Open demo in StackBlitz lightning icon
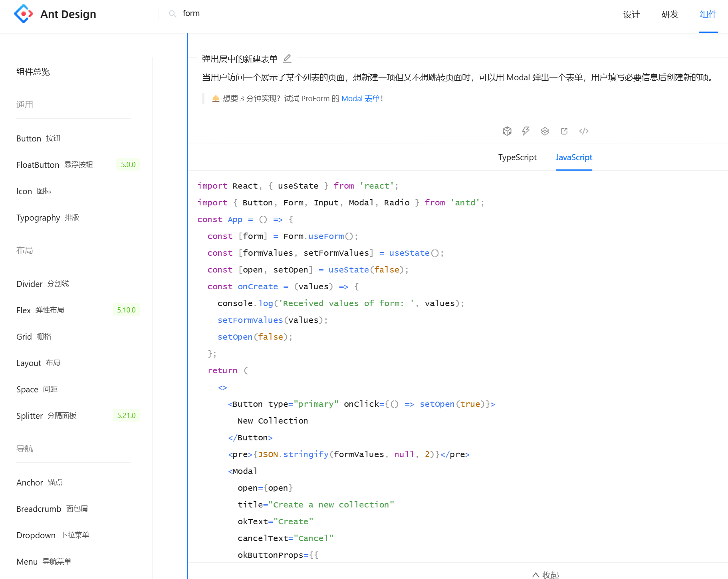Image resolution: width=728 pixels, height=579 pixels. coord(526,131)
